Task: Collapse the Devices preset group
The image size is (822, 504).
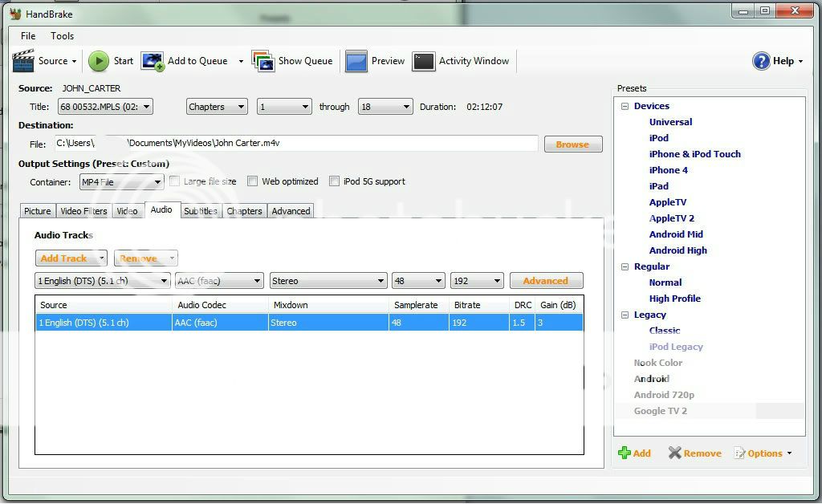Action: (x=625, y=105)
